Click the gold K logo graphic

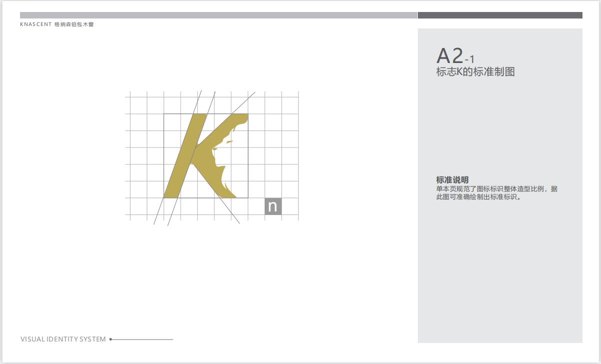[206, 155]
